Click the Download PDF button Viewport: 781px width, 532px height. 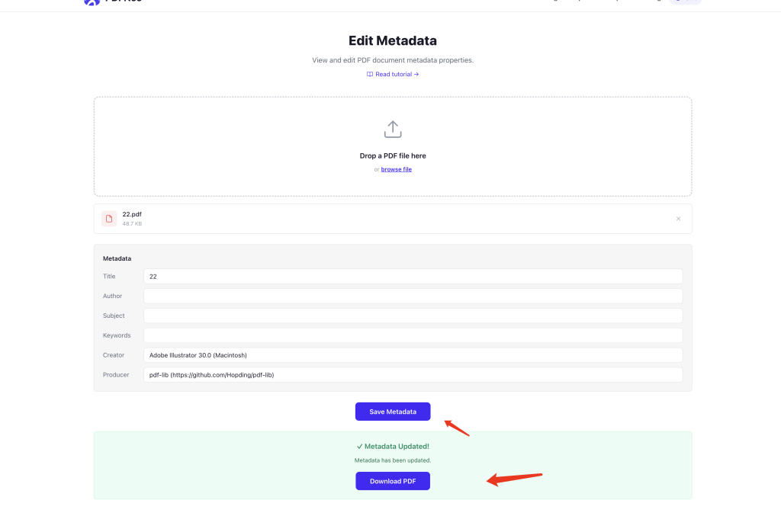pyautogui.click(x=393, y=481)
